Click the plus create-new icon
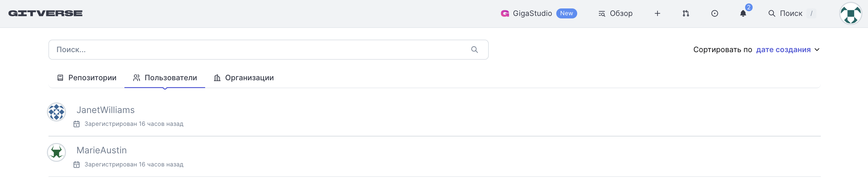Screen dimensions: 868x183 pyautogui.click(x=657, y=13)
